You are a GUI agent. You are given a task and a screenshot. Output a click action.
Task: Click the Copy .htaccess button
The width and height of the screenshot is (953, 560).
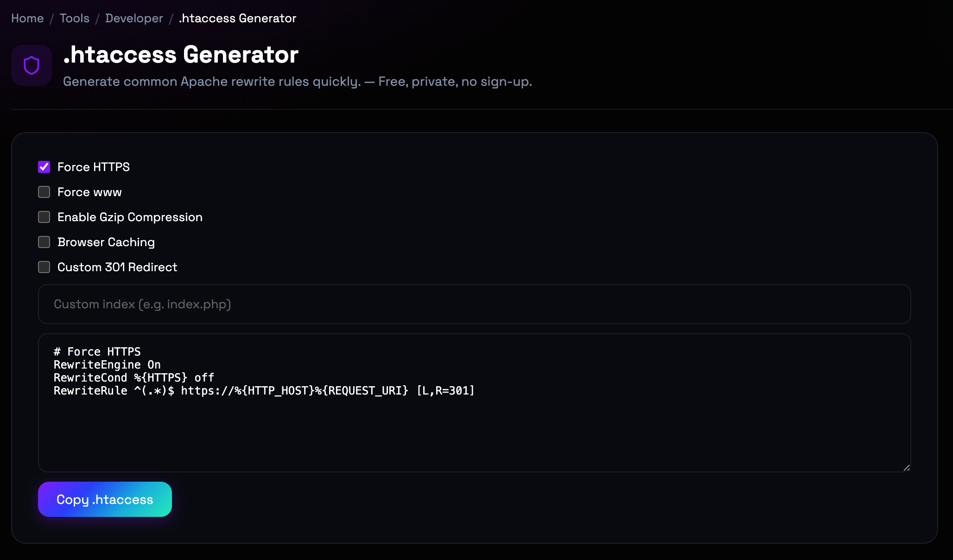pyautogui.click(x=105, y=499)
